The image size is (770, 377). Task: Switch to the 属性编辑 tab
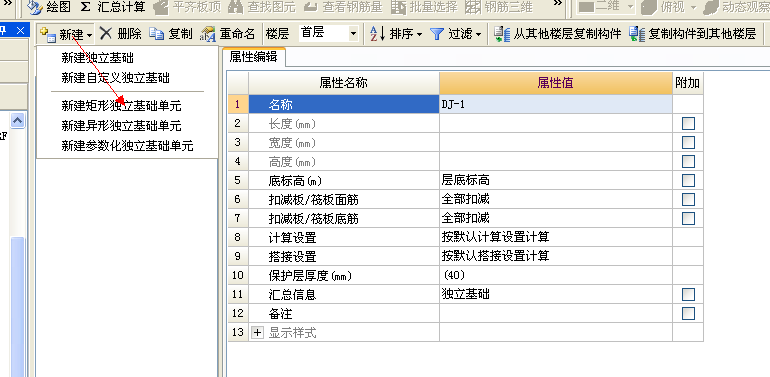pos(253,57)
